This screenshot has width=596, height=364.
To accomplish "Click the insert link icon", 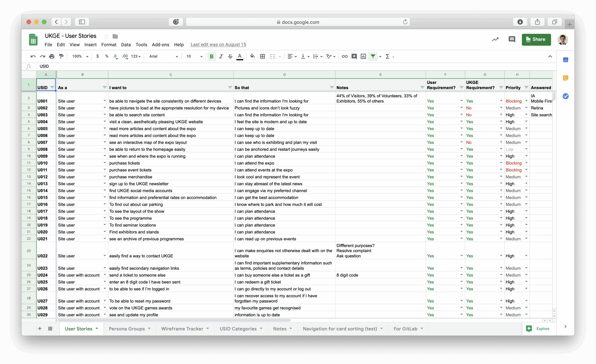I will click(344, 56).
